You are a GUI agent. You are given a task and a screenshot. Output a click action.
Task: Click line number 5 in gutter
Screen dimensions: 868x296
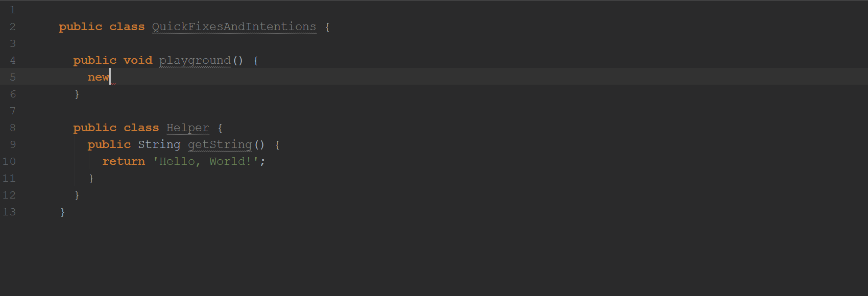tap(13, 77)
